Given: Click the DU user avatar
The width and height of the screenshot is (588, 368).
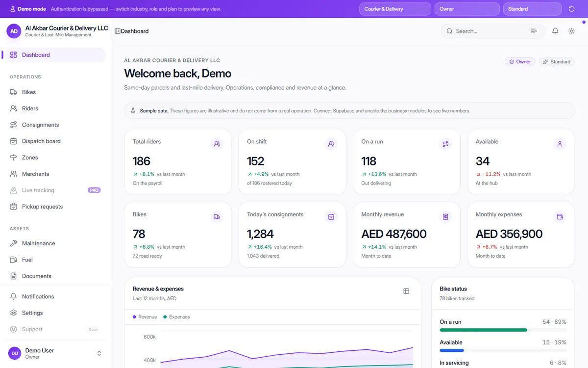Looking at the screenshot, I should pos(15,353).
